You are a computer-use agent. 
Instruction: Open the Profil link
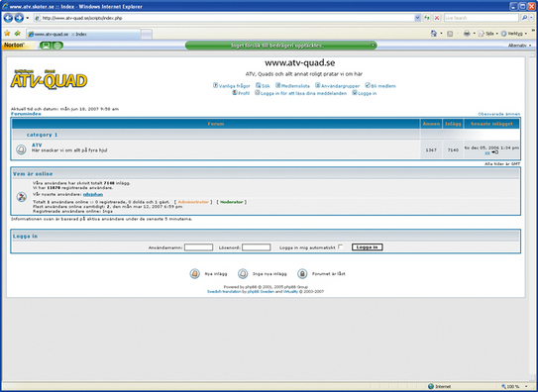tap(241, 93)
